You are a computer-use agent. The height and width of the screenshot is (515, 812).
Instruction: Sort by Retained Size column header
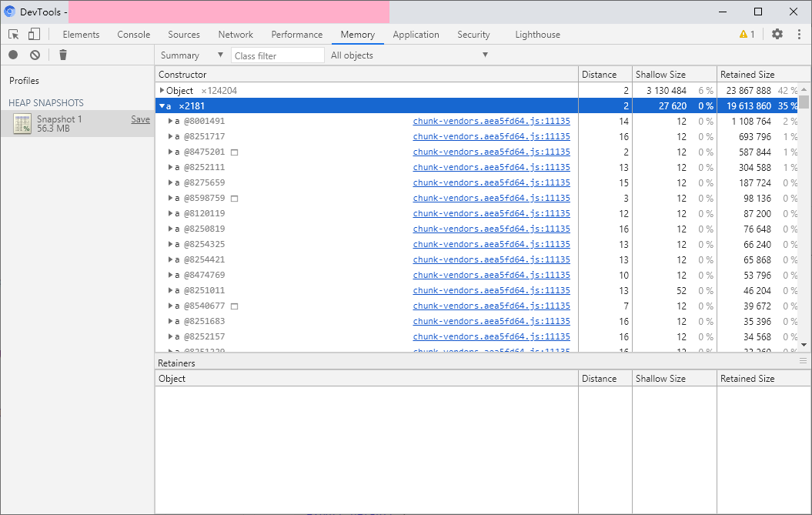tap(747, 75)
